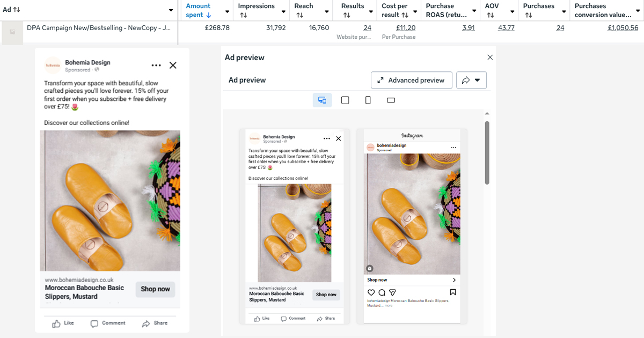Image resolution: width=644 pixels, height=338 pixels.
Task: Click amount spent value £268.78
Action: pyautogui.click(x=217, y=27)
